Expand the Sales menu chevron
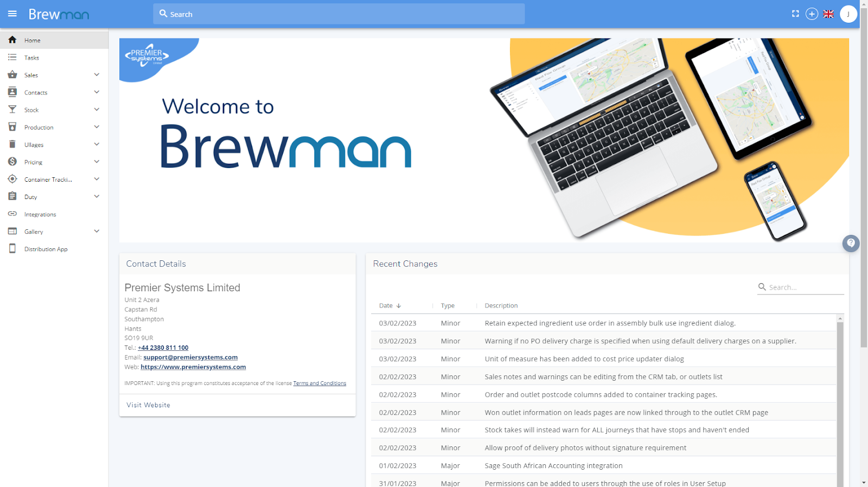 pyautogui.click(x=97, y=75)
